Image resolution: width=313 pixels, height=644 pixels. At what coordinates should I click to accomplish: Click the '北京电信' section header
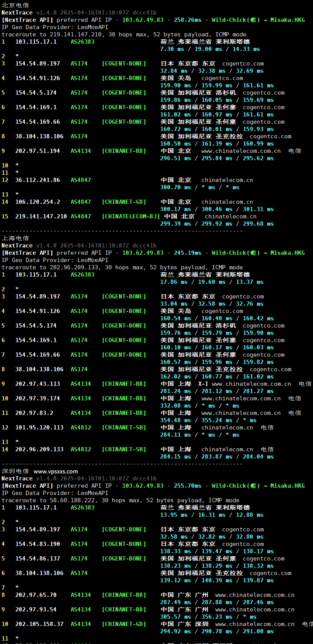pos(15,5)
